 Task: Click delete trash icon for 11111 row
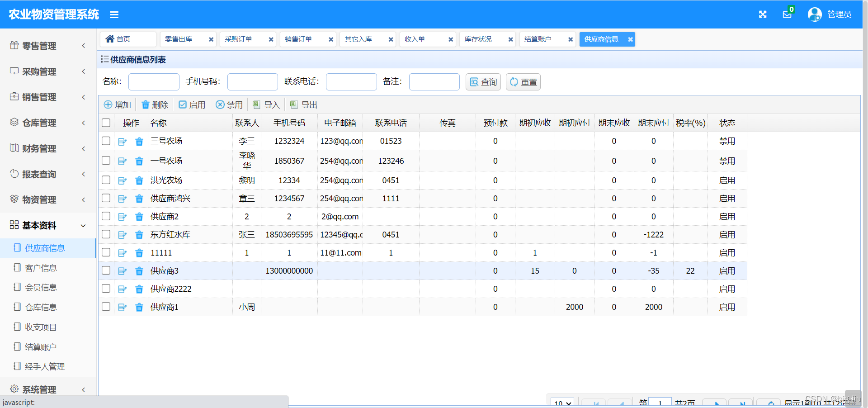(139, 253)
